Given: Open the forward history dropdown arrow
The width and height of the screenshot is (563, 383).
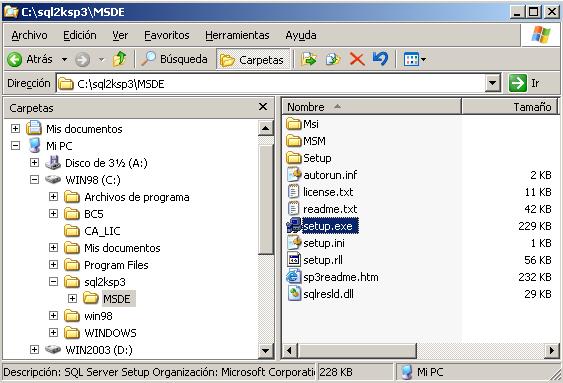Looking at the screenshot, I should coord(102,59).
